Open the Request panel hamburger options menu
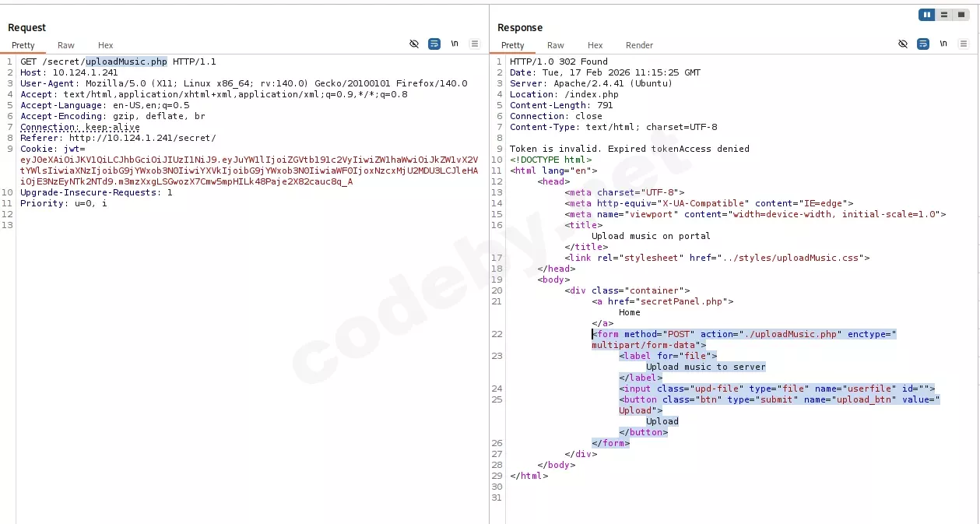The height and width of the screenshot is (524, 980). point(474,44)
